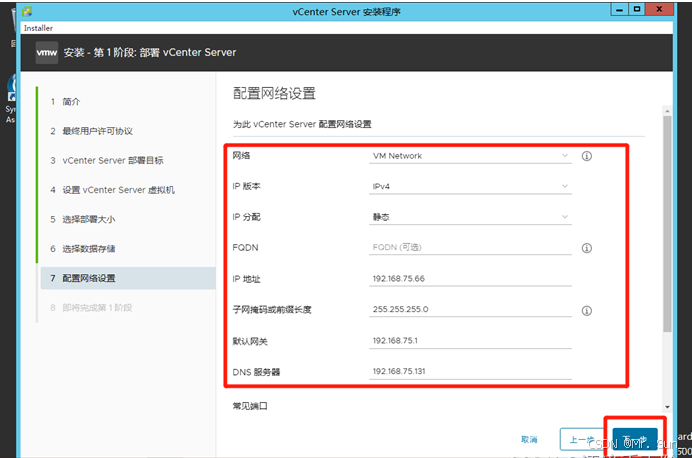Open the IP assignment dropdown showing 静态
The image size is (692, 458).
click(470, 217)
